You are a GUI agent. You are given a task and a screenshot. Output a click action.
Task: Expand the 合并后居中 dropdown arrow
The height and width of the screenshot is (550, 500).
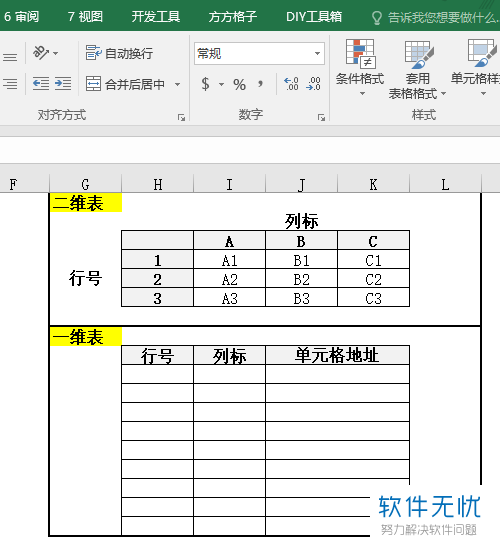(178, 84)
